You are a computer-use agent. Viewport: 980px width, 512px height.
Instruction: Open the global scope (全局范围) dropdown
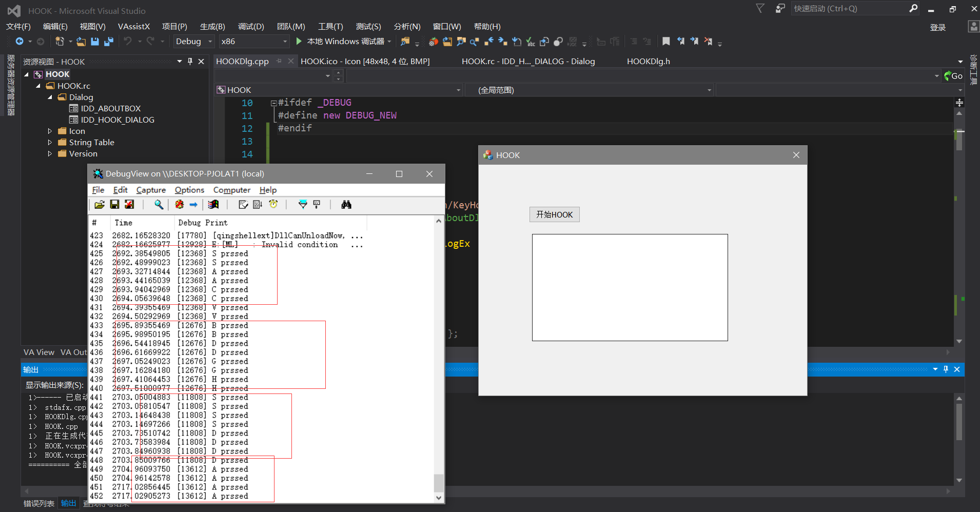coord(589,90)
